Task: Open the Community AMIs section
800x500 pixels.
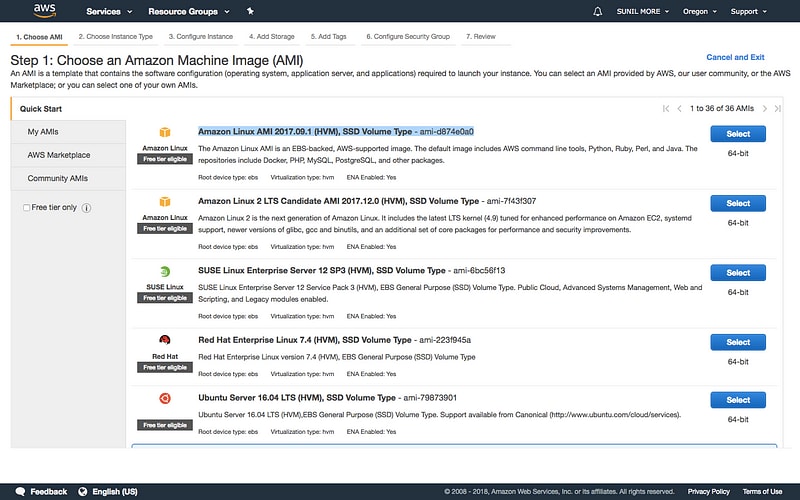Action: point(68,179)
